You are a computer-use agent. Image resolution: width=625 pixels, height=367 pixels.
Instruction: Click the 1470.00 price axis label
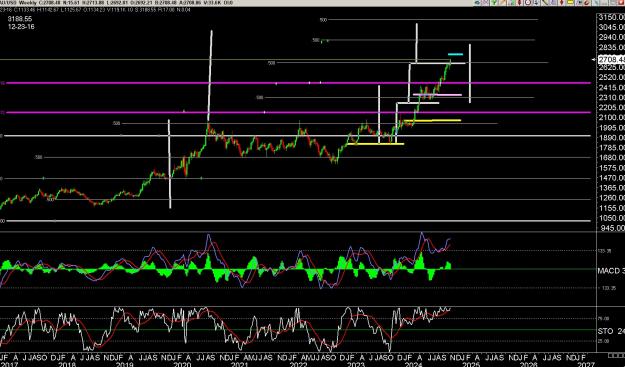click(x=611, y=178)
